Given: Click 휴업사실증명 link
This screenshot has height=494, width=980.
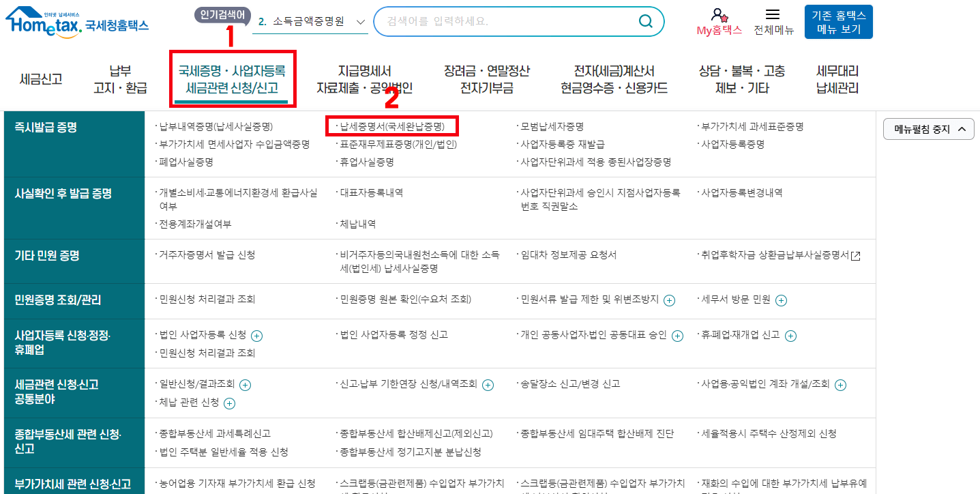Looking at the screenshot, I should [x=367, y=162].
